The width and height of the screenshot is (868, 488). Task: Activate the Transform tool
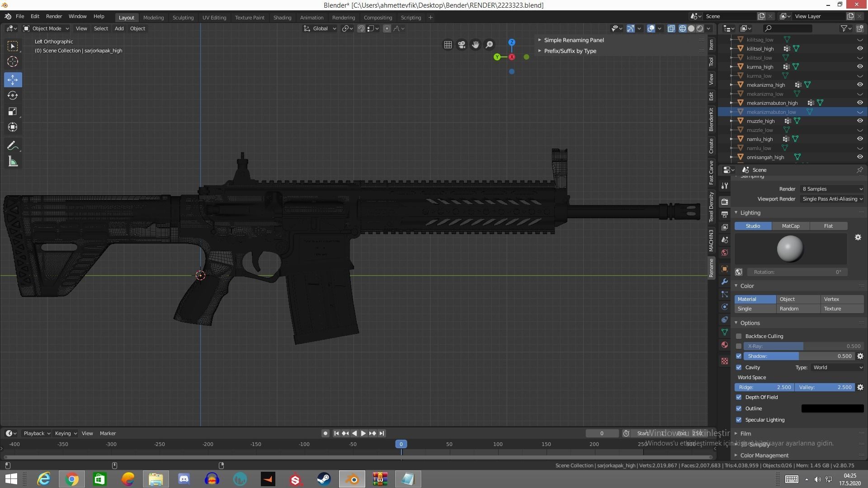click(13, 127)
